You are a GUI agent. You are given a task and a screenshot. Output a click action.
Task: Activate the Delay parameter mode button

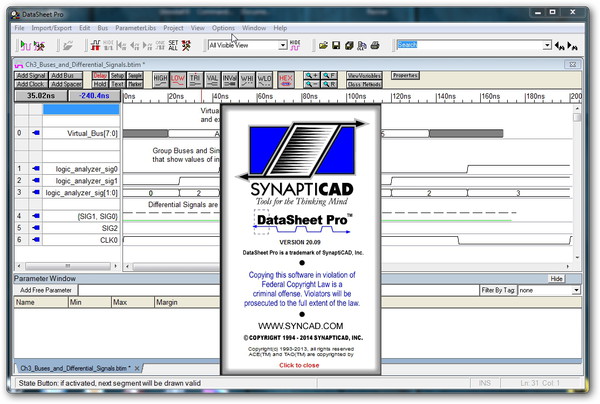100,75
